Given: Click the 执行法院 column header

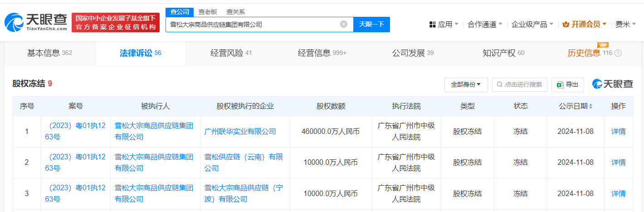Looking at the screenshot, I should [406, 106].
